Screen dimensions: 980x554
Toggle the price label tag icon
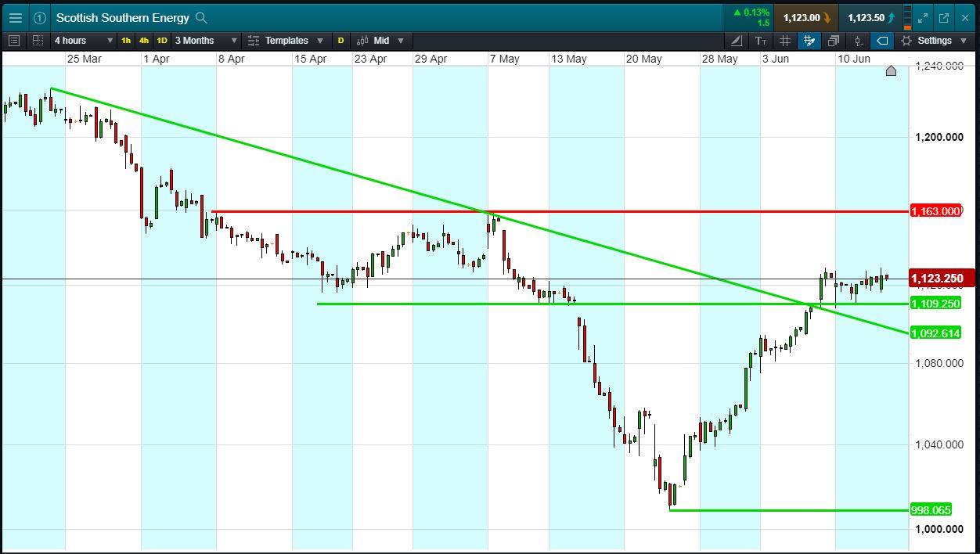pos(882,41)
